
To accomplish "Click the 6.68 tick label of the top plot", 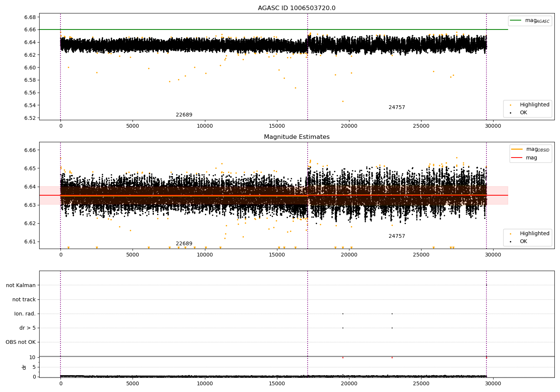I will click(30, 17).
